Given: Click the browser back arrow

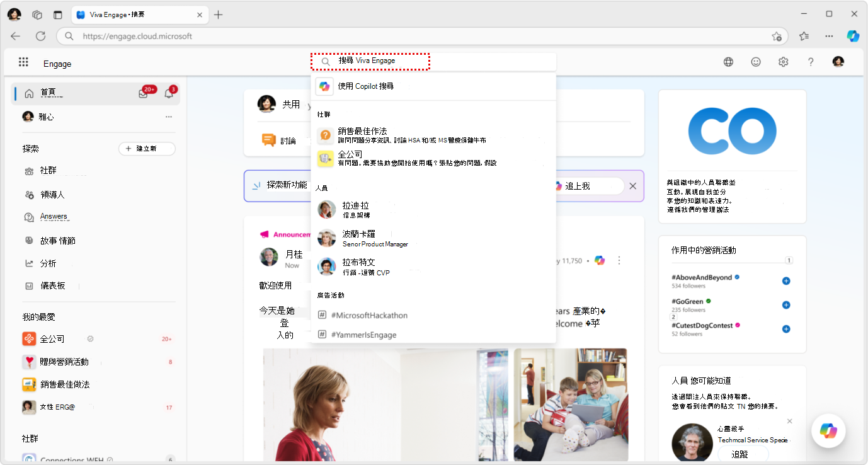Looking at the screenshot, I should click(15, 36).
